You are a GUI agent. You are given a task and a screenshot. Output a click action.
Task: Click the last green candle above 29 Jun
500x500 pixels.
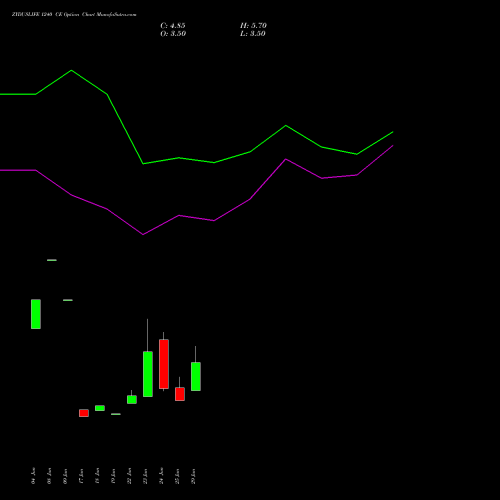[x=196, y=376]
